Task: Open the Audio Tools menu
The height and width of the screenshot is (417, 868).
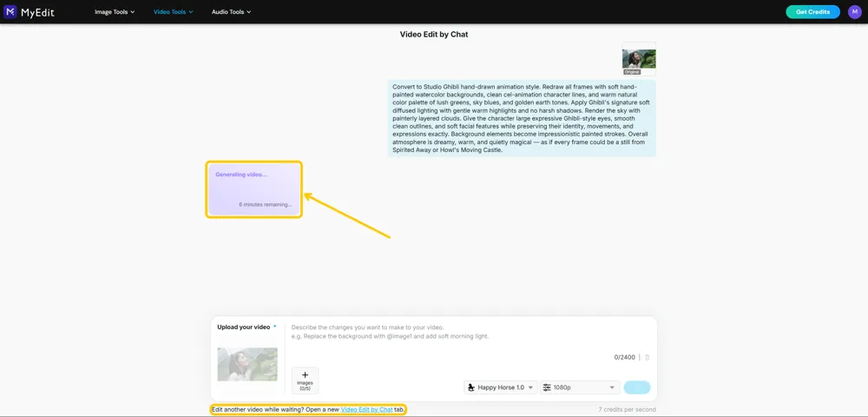Action: pyautogui.click(x=232, y=11)
